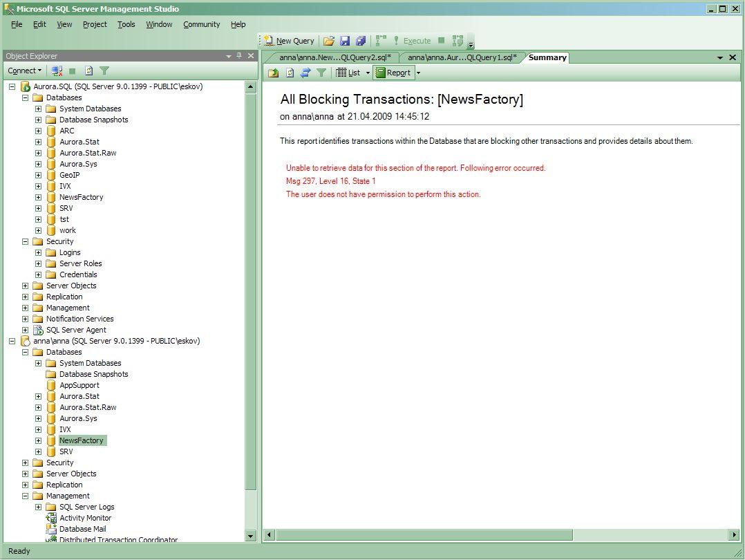
Task: Expand the NewsFactory database under Aurora.SQL
Action: click(39, 197)
